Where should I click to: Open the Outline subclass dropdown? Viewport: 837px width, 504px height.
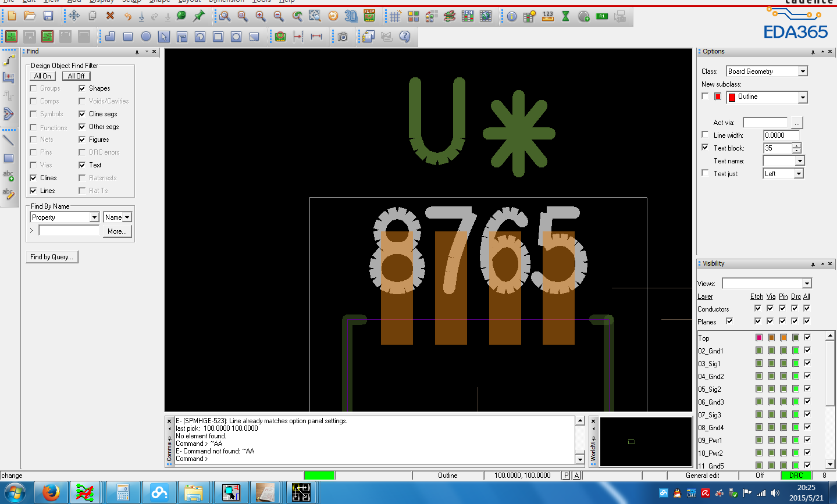803,97
